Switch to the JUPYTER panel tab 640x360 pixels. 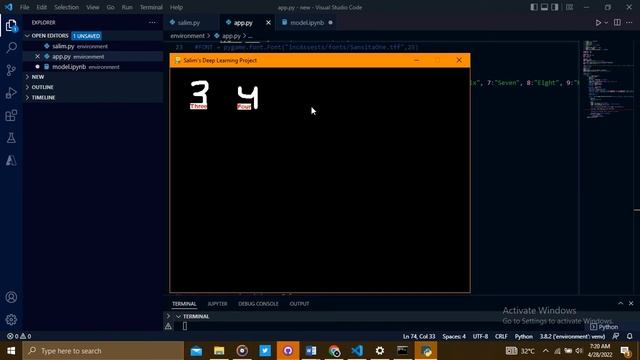click(x=218, y=304)
